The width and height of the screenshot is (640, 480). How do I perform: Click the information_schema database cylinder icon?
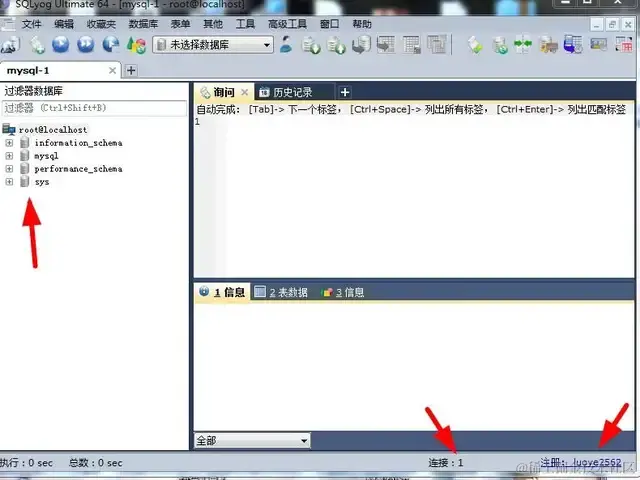point(25,142)
